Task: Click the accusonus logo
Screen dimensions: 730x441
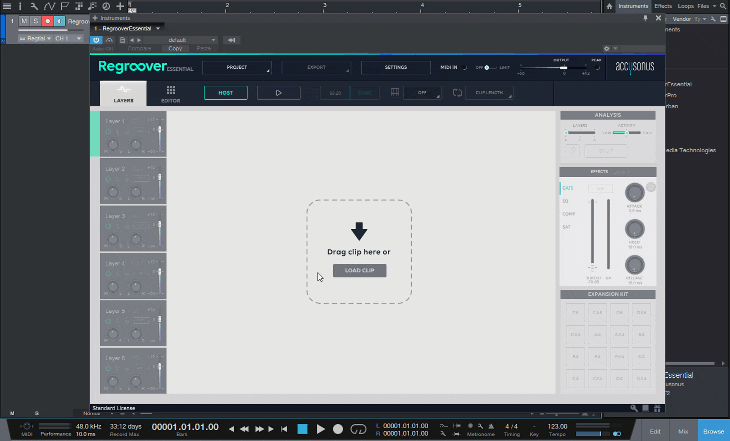Action: tap(635, 67)
